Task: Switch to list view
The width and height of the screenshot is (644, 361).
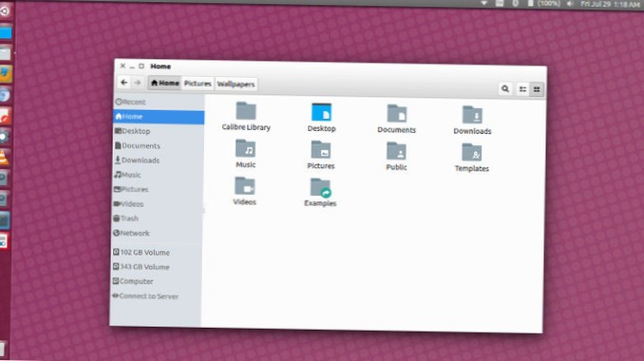Action: pos(522,89)
